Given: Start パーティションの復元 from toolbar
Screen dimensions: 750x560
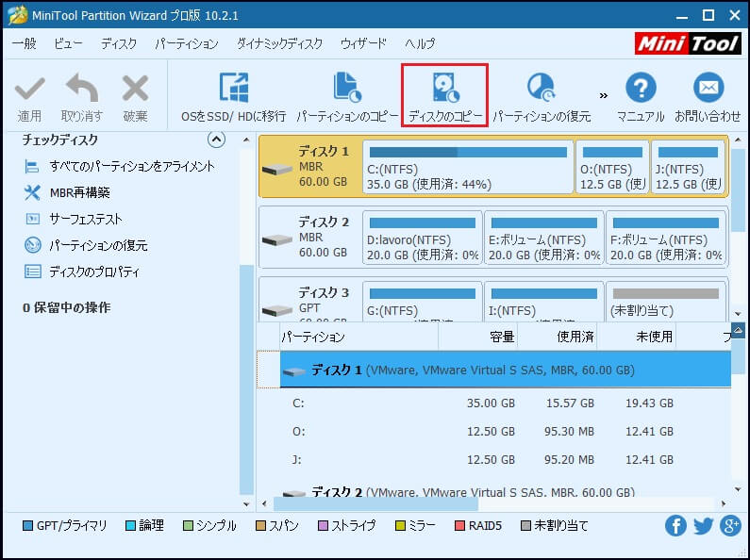Looking at the screenshot, I should pyautogui.click(x=542, y=90).
